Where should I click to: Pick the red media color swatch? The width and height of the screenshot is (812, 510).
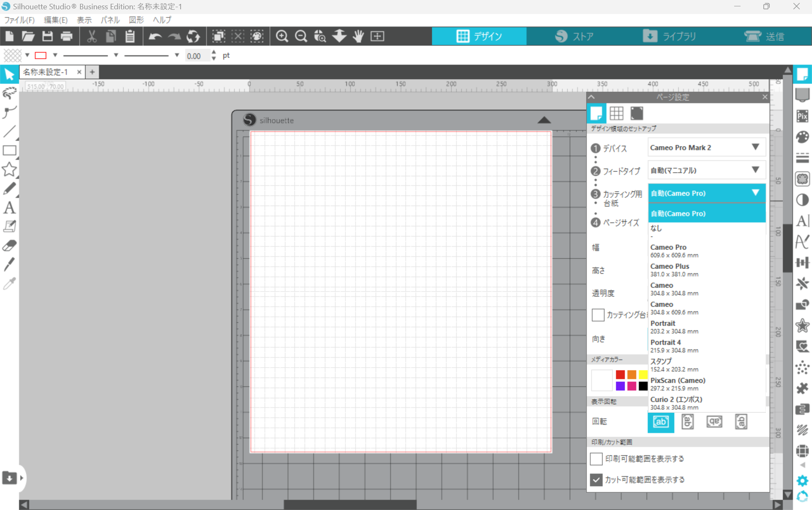[620, 374]
